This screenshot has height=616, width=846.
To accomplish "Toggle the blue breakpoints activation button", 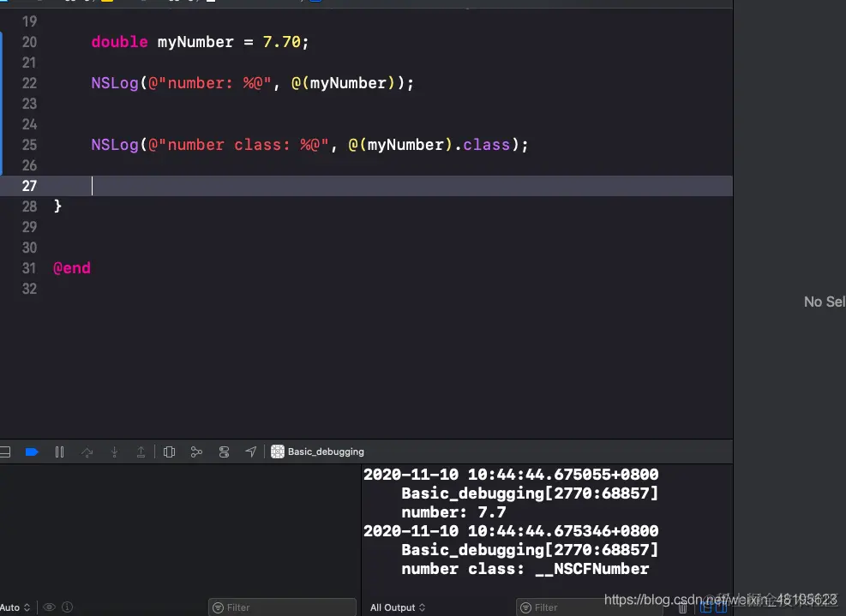I will click(32, 452).
